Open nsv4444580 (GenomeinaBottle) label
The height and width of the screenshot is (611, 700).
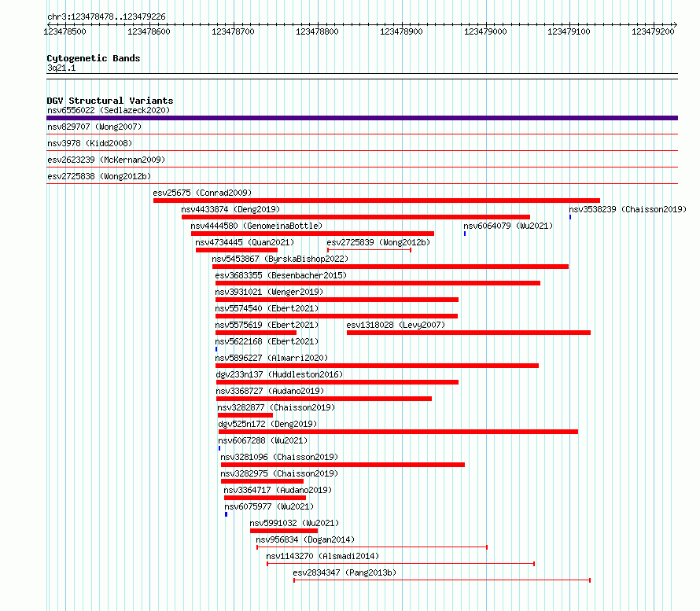[x=256, y=226]
